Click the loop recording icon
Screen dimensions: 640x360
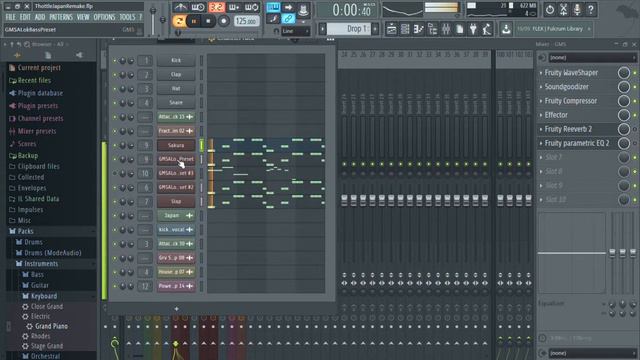[x=251, y=7]
